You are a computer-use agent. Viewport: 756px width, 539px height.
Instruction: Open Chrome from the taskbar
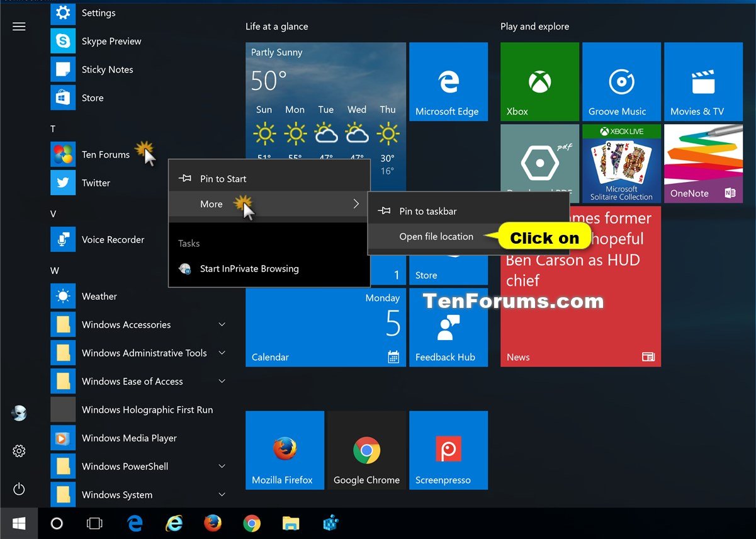[x=252, y=523]
